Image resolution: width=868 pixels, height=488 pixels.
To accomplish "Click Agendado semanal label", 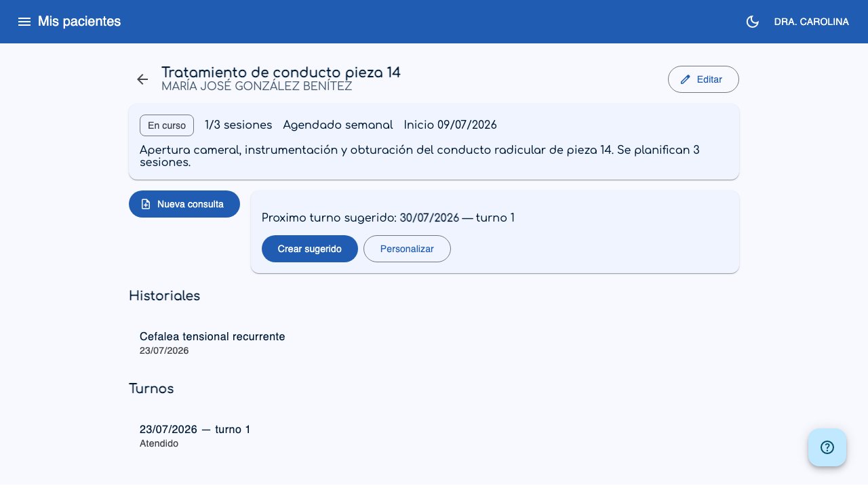I will coord(338,125).
